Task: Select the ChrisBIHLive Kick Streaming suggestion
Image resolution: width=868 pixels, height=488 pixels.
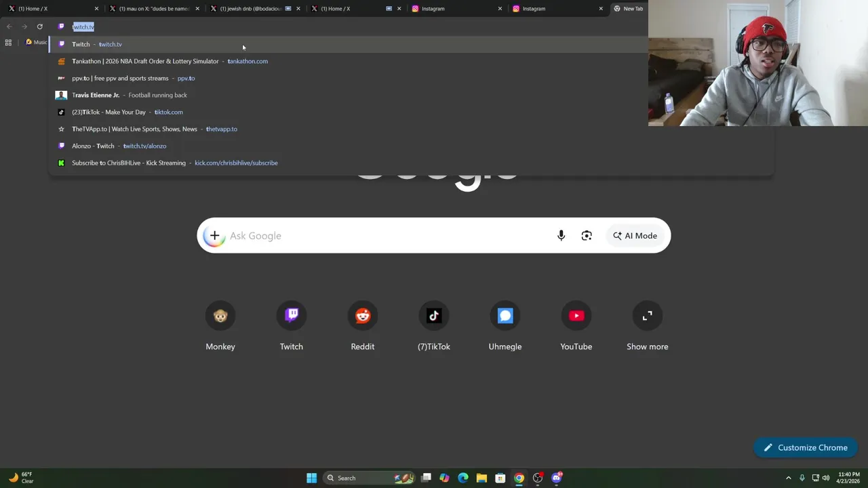Action: (x=411, y=163)
